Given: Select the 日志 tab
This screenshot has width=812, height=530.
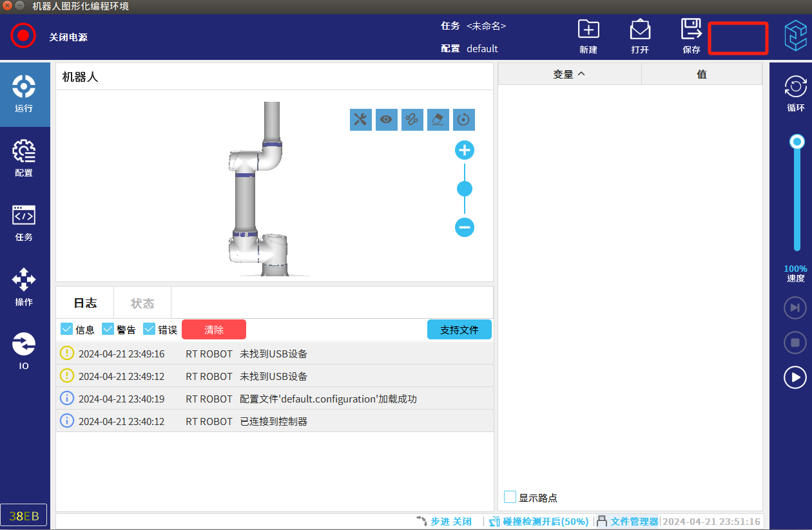Looking at the screenshot, I should (x=85, y=303).
